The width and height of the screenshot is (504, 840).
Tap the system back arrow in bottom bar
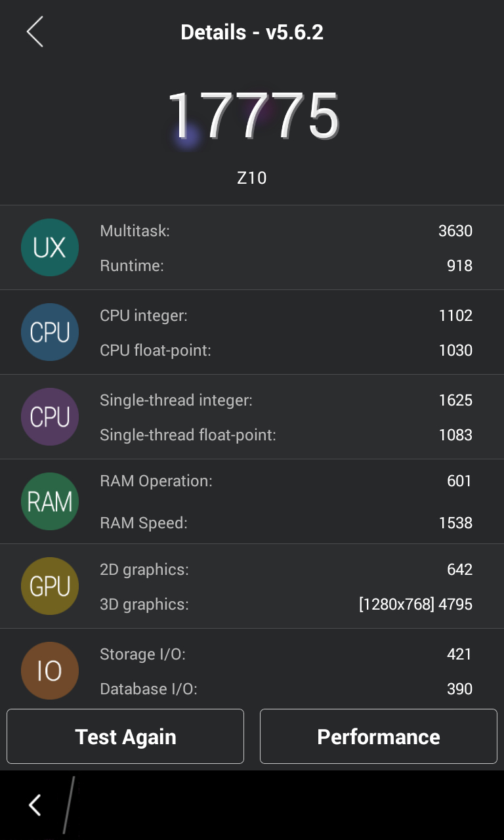coord(35,805)
